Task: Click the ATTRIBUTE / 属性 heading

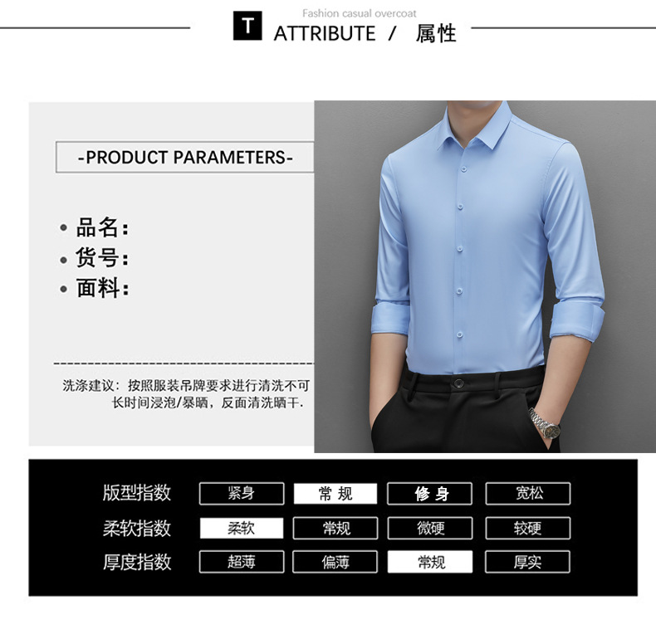Action: (x=365, y=33)
